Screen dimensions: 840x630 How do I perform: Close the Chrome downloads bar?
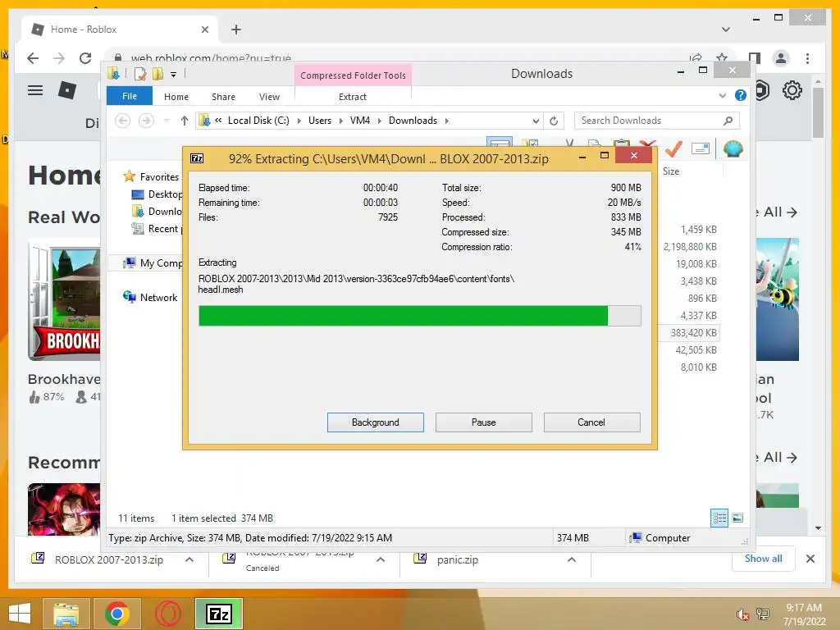pos(810,559)
